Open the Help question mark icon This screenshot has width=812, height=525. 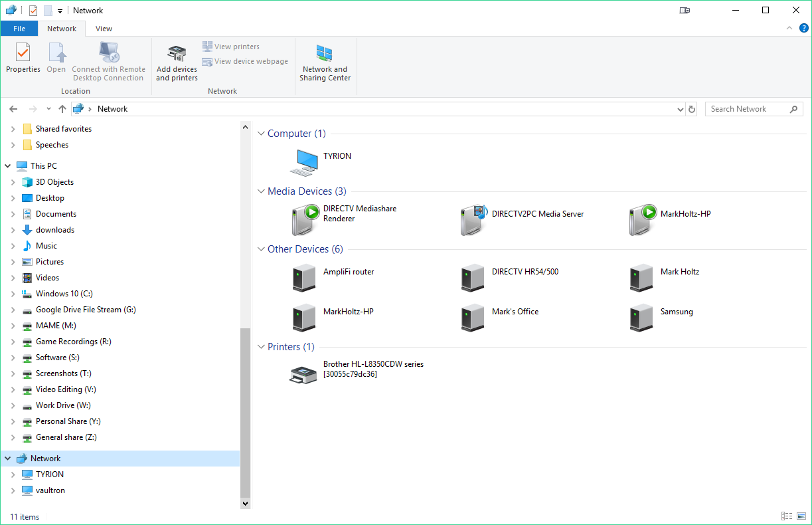pyautogui.click(x=803, y=28)
